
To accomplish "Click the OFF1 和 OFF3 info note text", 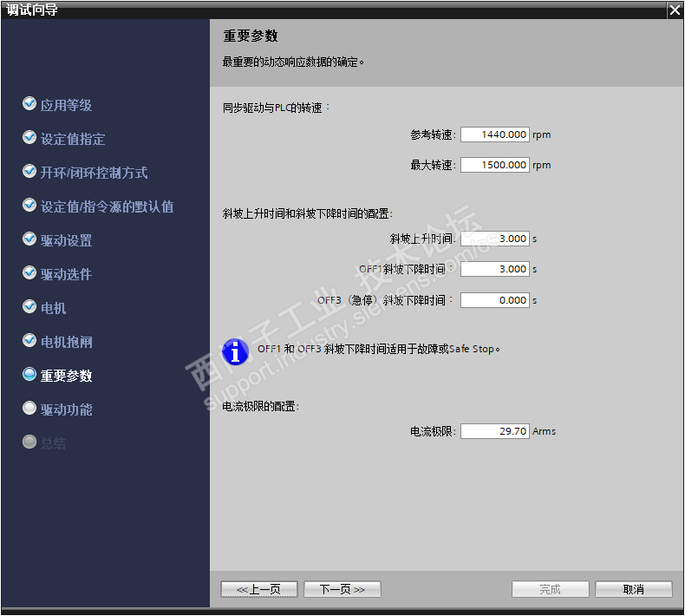I will [x=379, y=349].
